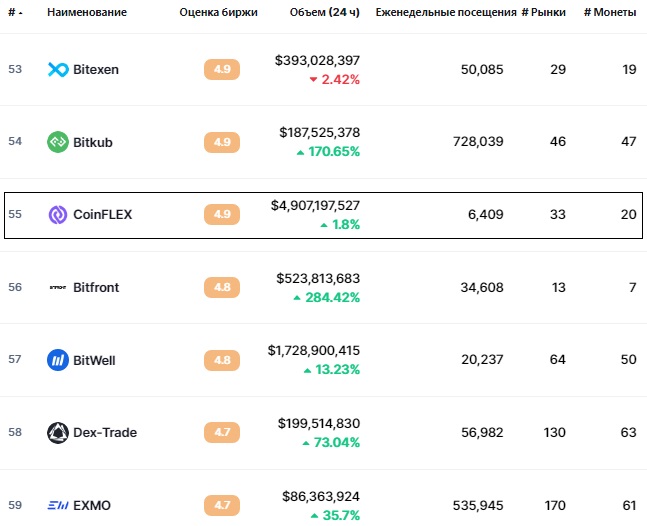Click markets count 130 for Dex-Trade
Viewport: 647px width, 526px height.
[555, 432]
